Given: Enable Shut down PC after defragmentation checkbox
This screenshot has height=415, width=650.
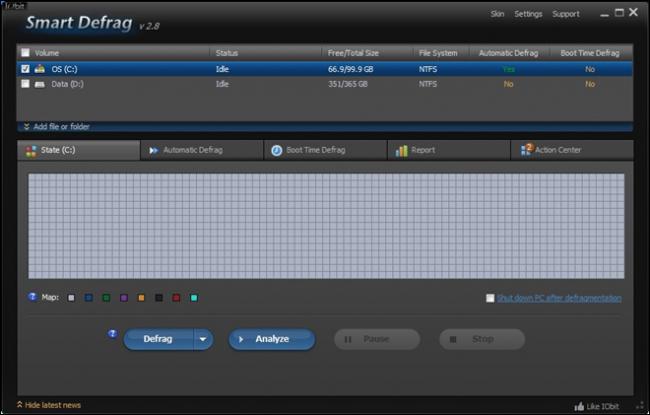Looking at the screenshot, I should click(x=490, y=298).
